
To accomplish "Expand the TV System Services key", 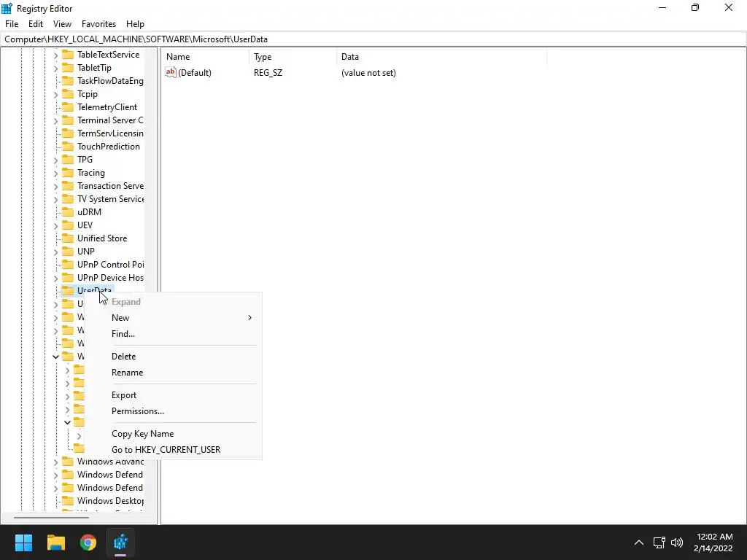I will coord(55,200).
